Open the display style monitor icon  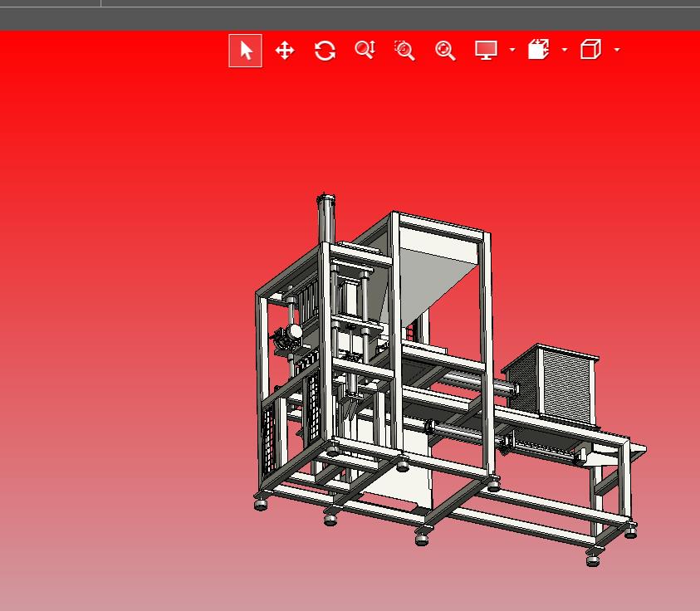click(x=486, y=50)
